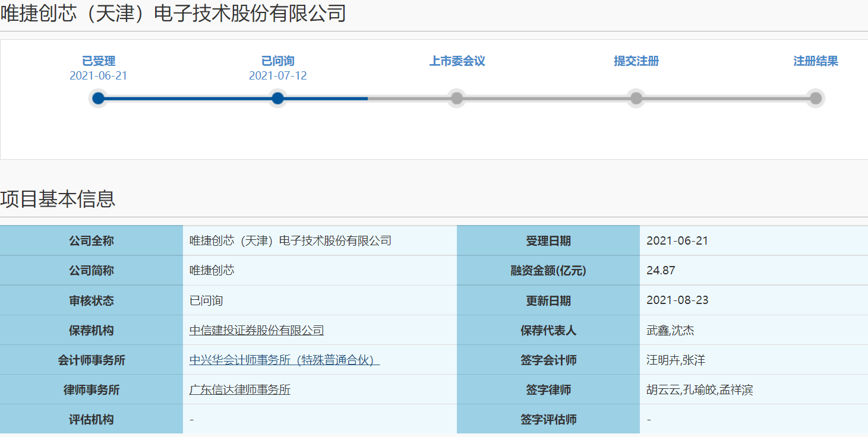868x437 pixels.
Task: Select the 注册结果 stage label
Action: coord(816,61)
